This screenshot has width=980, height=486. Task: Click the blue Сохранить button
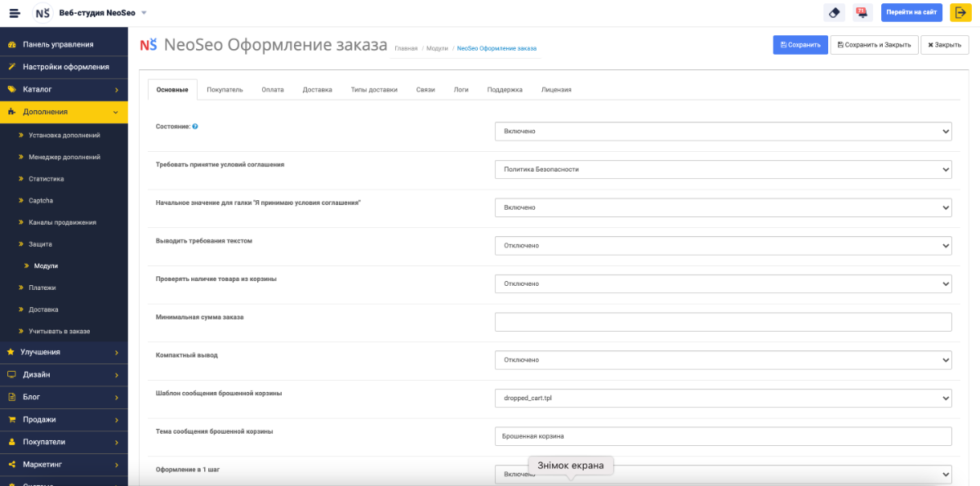[800, 45]
